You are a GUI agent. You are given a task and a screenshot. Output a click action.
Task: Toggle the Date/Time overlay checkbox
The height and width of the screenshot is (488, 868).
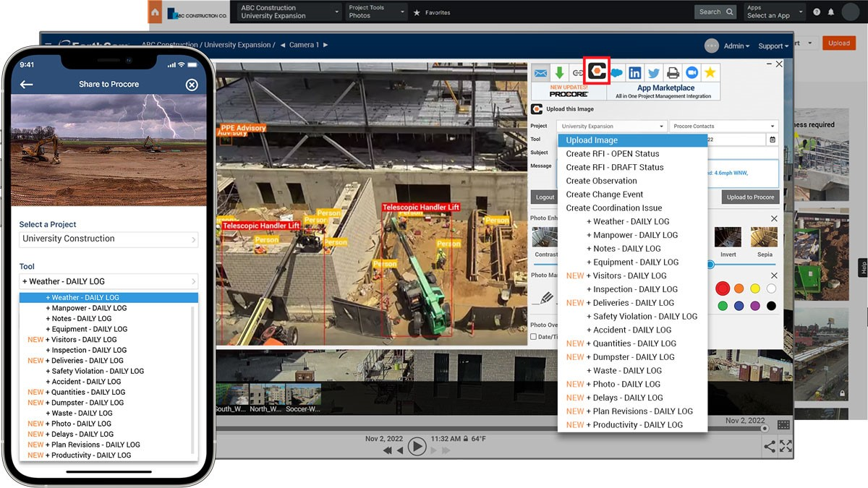pyautogui.click(x=534, y=337)
